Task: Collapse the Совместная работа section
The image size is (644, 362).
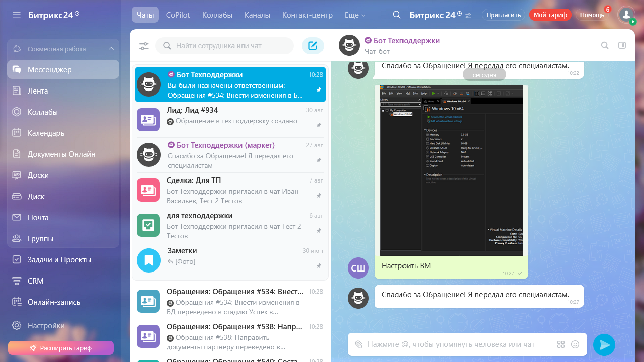Action: tap(111, 49)
